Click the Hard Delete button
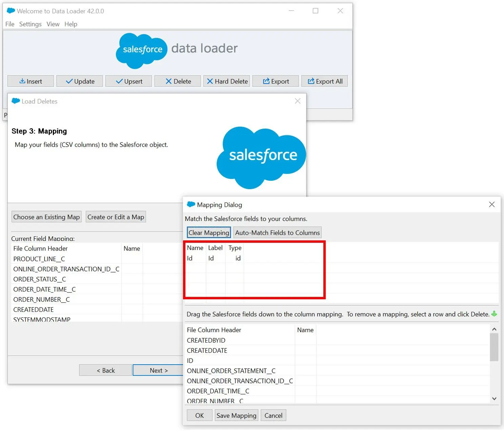This screenshot has height=431, width=504. (227, 81)
